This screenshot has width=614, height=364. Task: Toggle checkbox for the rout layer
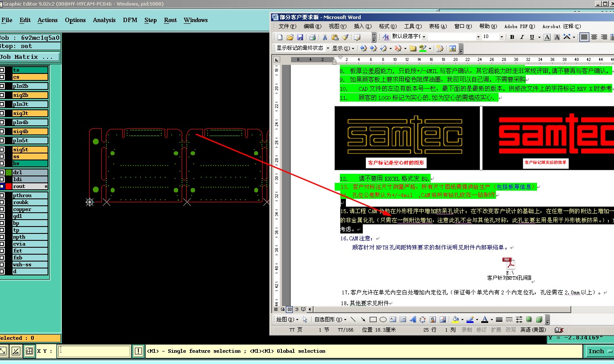click(2, 186)
